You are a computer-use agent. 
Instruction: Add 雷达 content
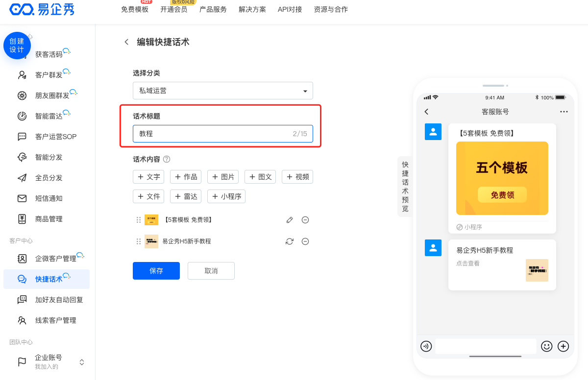pyautogui.click(x=186, y=196)
